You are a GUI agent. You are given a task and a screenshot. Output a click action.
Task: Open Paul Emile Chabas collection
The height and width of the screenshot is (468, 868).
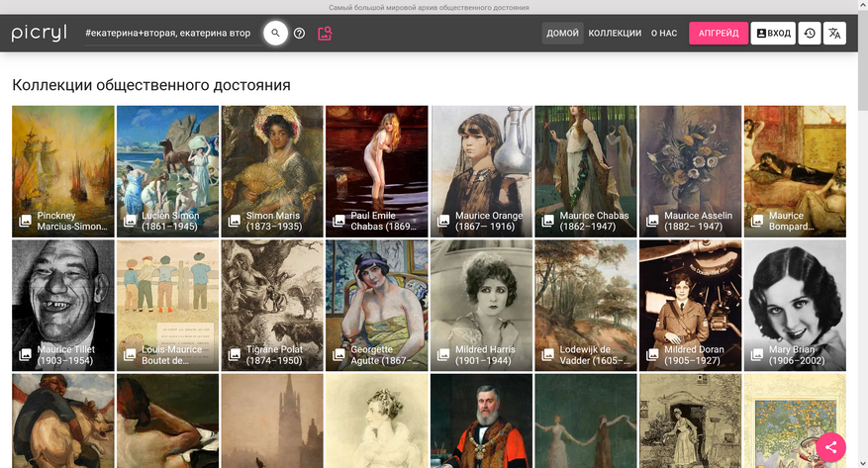pyautogui.click(x=377, y=171)
